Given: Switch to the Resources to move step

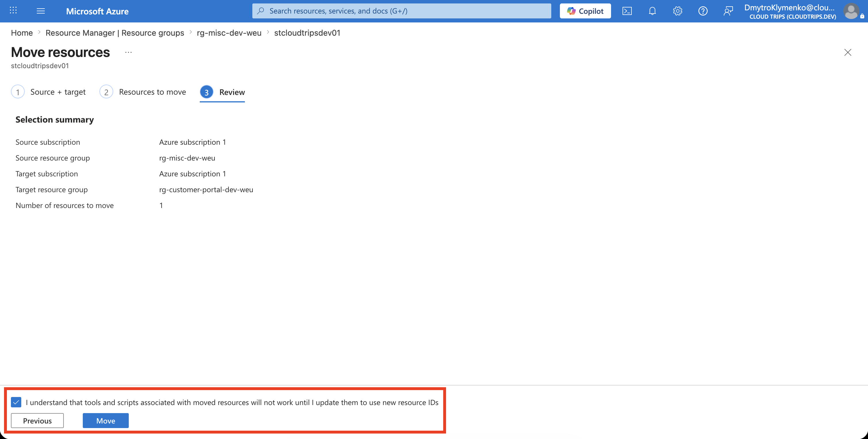Looking at the screenshot, I should click(x=143, y=92).
